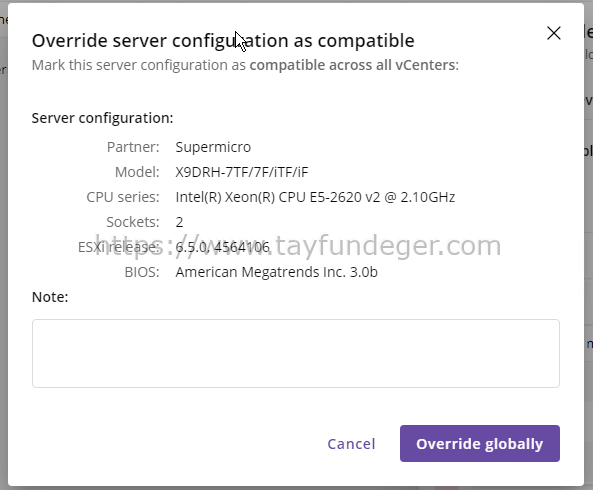
Task: Select the ESXi release value 6.5.0, 4564106
Action: [222, 247]
